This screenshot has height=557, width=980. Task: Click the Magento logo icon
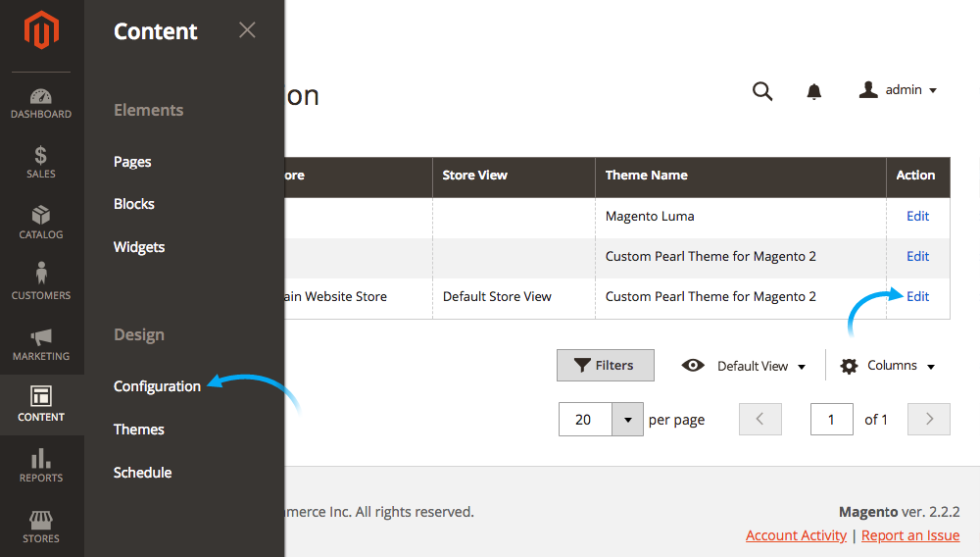click(41, 31)
